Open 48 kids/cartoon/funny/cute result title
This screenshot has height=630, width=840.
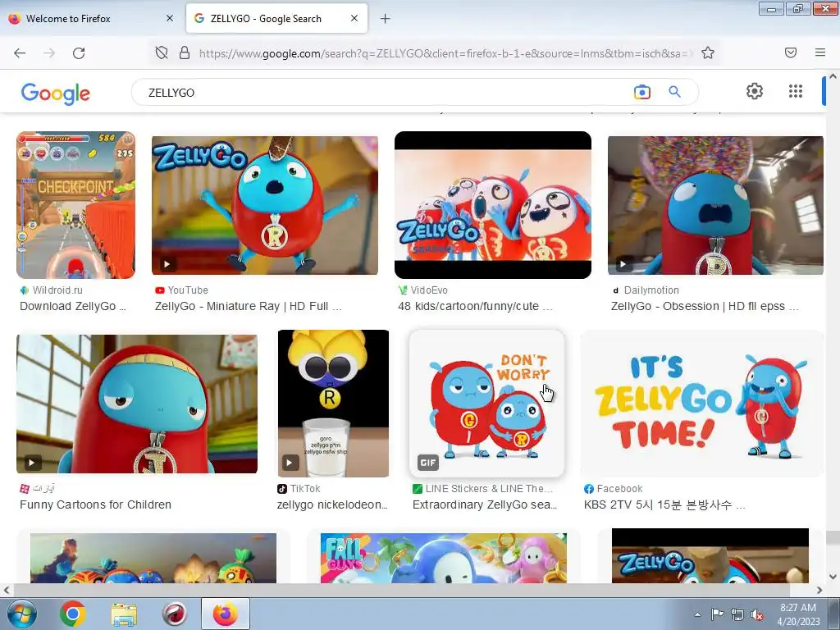point(475,306)
